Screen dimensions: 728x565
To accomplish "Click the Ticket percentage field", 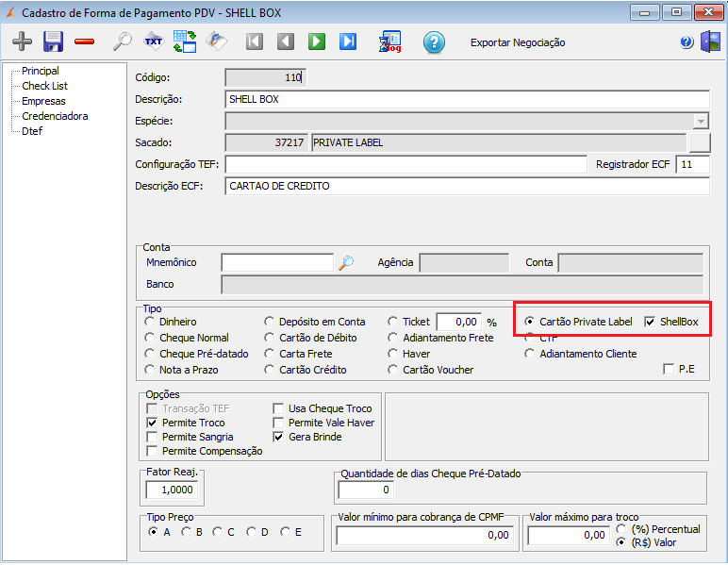I will 458,322.
